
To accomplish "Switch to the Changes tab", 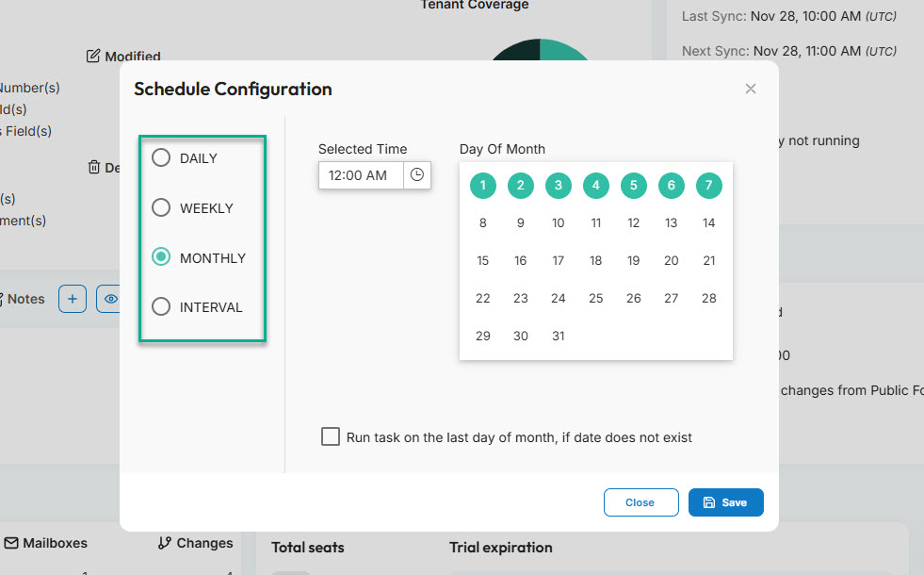I will [x=194, y=543].
